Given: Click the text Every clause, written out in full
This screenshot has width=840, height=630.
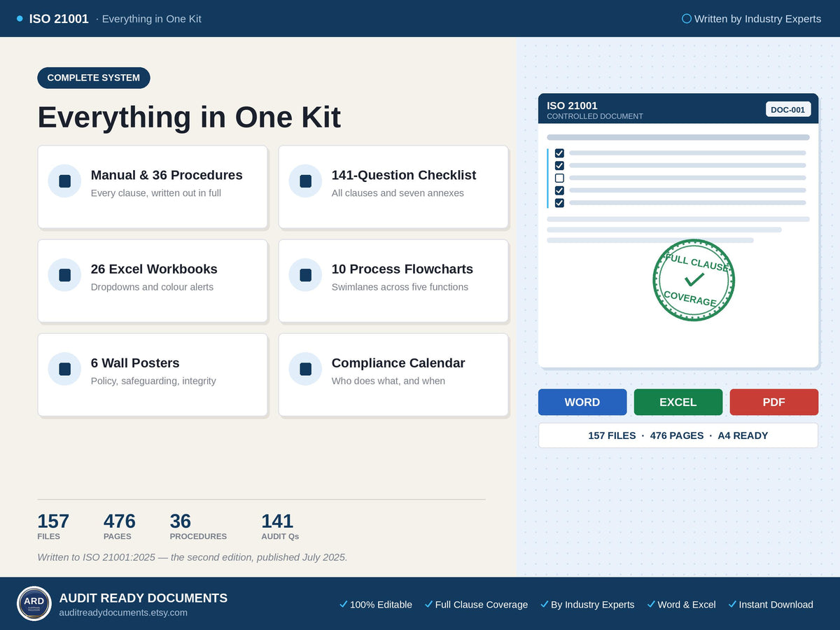Looking at the screenshot, I should pos(156,193).
